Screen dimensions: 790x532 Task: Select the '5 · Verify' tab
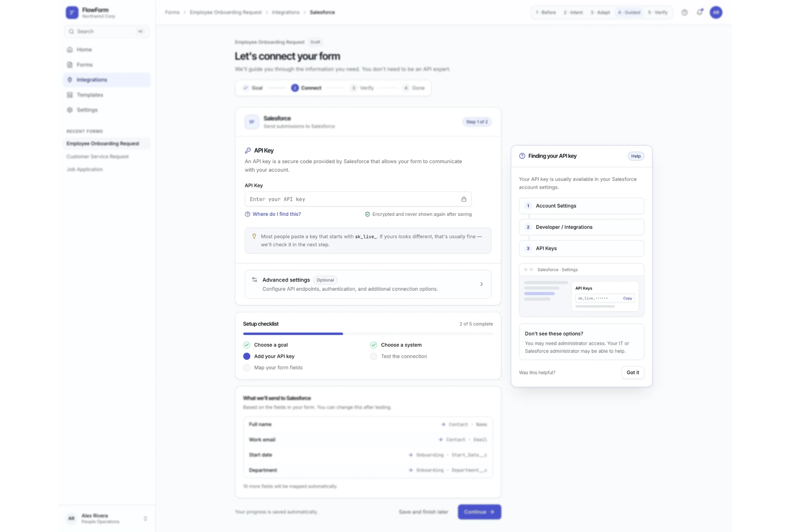(x=658, y=12)
